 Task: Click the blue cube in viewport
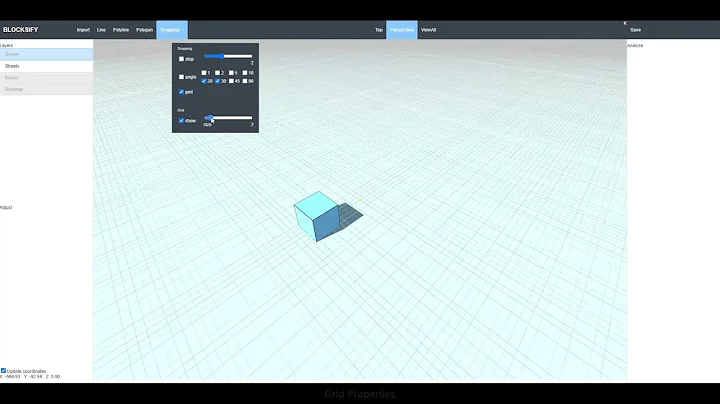pyautogui.click(x=317, y=216)
